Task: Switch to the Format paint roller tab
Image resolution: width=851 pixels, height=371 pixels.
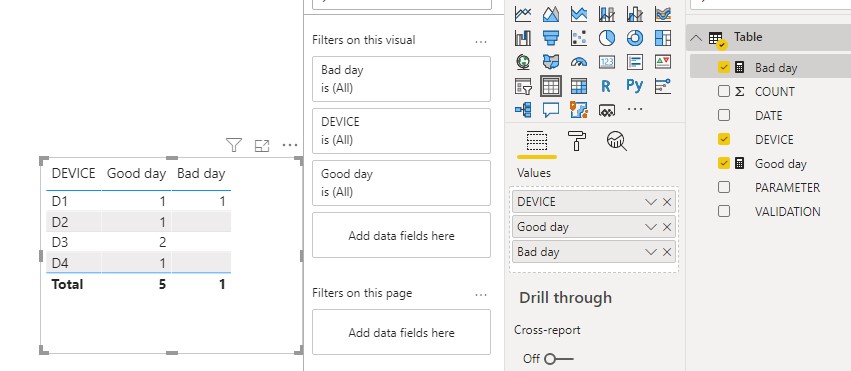Action: (576, 140)
